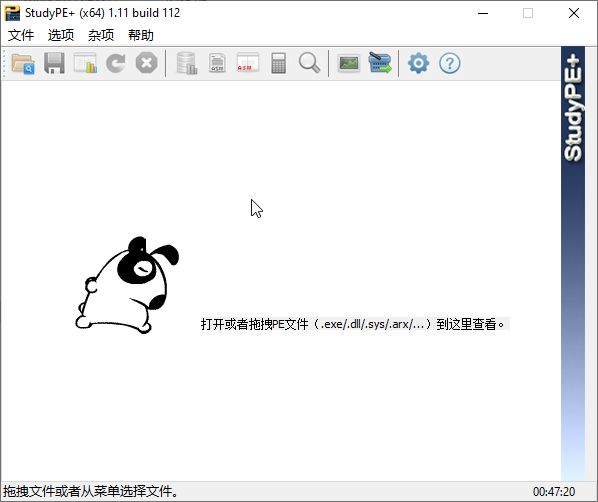The height and width of the screenshot is (502, 598).
Task: Click the StudyPE+ title bar app icon
Action: [12, 13]
